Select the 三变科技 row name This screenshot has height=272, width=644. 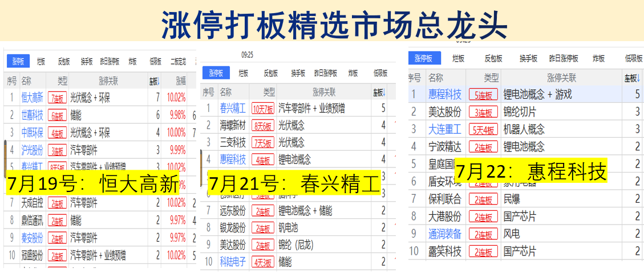(233, 142)
